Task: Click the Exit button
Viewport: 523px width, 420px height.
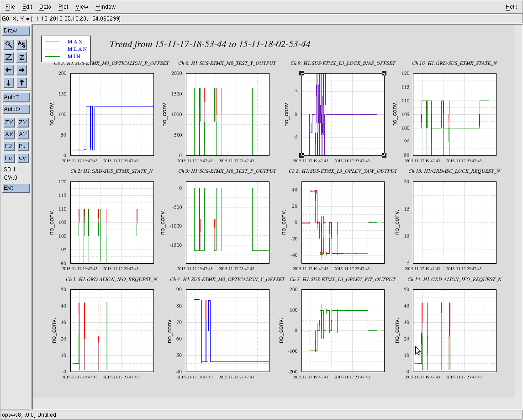Action: (16, 188)
